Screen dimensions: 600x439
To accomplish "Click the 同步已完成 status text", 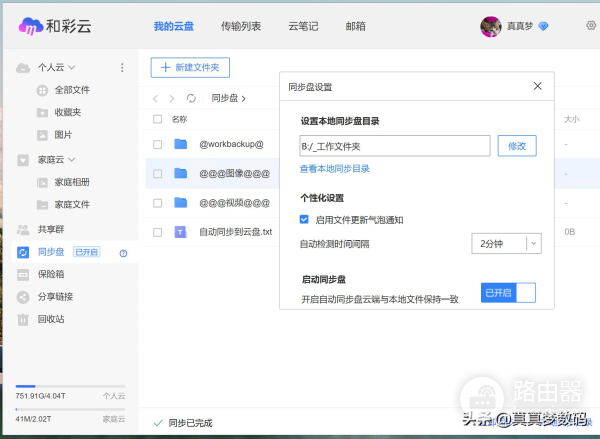I will coord(191,423).
